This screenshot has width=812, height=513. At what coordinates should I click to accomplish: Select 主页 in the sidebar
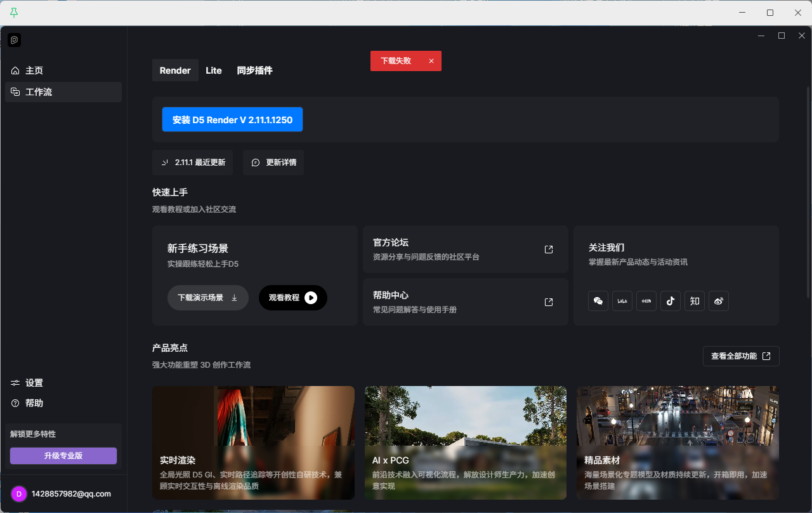[34, 70]
